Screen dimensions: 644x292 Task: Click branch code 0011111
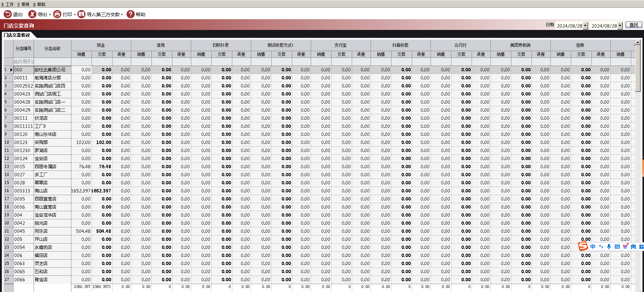pyautogui.click(x=24, y=126)
